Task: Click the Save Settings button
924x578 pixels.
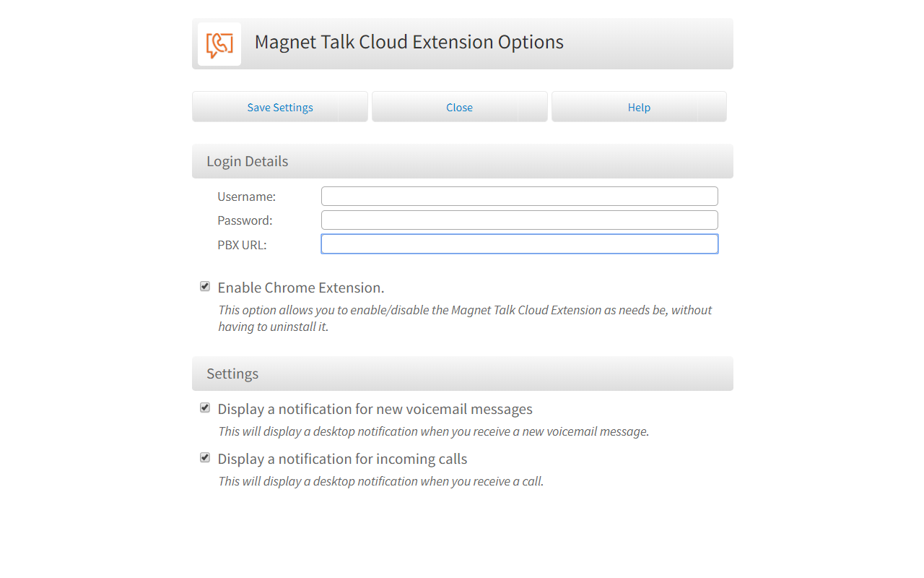Action: (x=280, y=106)
